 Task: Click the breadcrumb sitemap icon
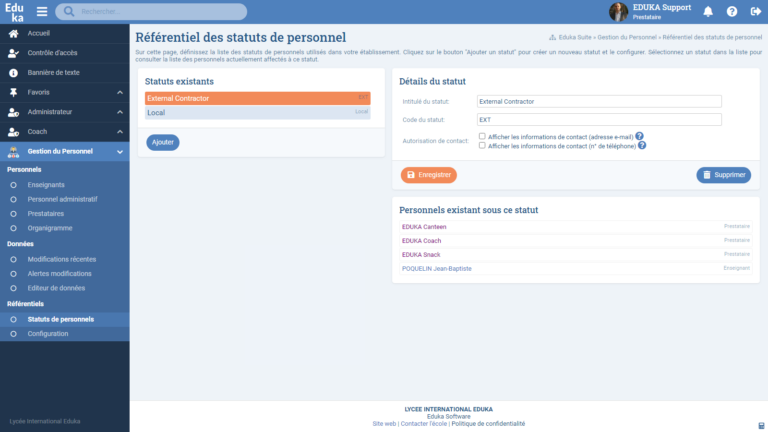click(552, 37)
